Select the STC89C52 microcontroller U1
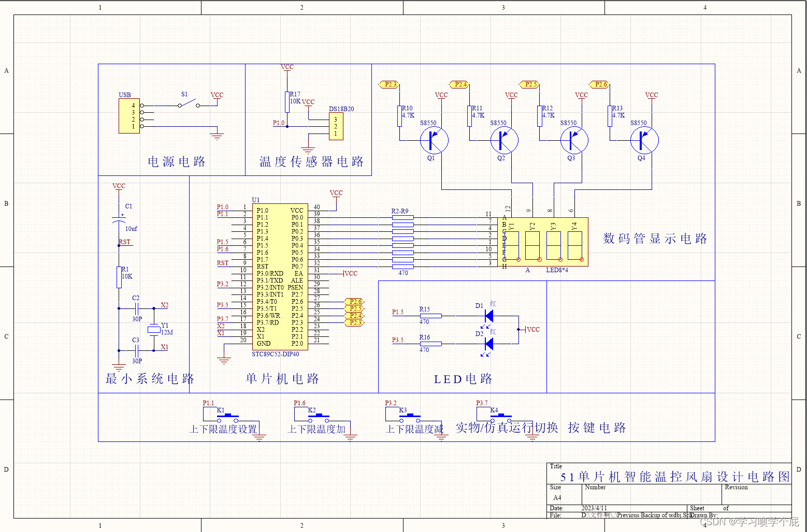This screenshot has width=807, height=532. point(280,276)
